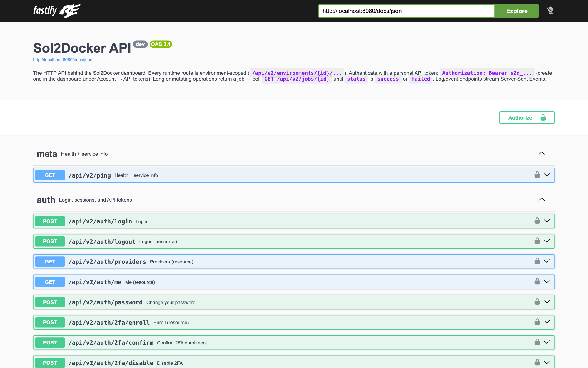The width and height of the screenshot is (588, 368).
Task: Click 'Log in' summary text
Action: (142, 221)
